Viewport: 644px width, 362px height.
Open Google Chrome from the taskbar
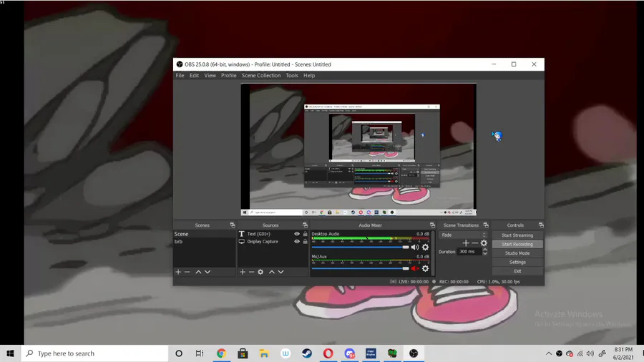tap(221, 353)
